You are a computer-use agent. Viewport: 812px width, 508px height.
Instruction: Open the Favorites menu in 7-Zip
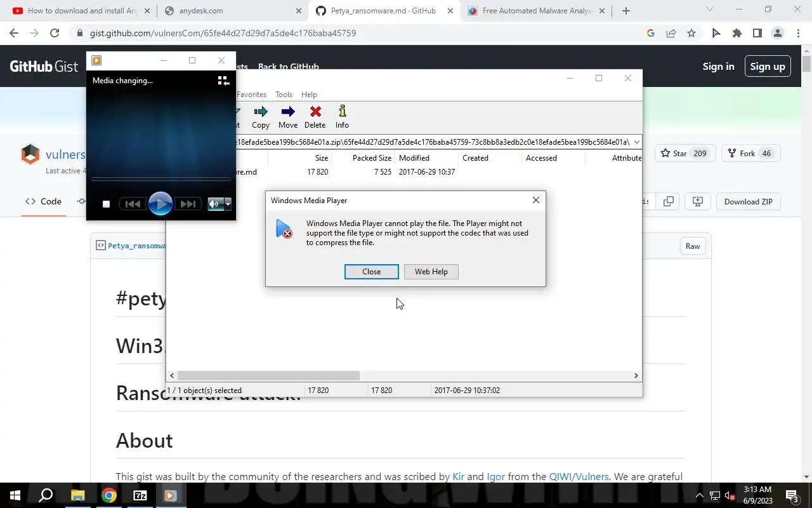point(251,95)
